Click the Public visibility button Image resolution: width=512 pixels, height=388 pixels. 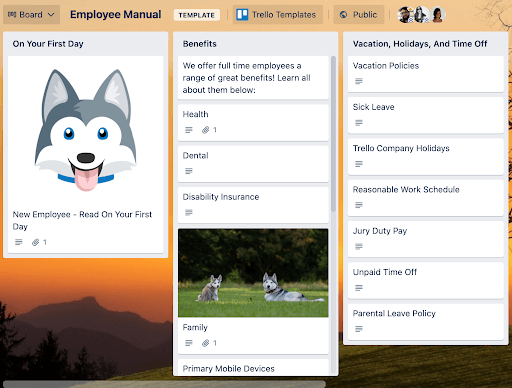click(x=359, y=15)
